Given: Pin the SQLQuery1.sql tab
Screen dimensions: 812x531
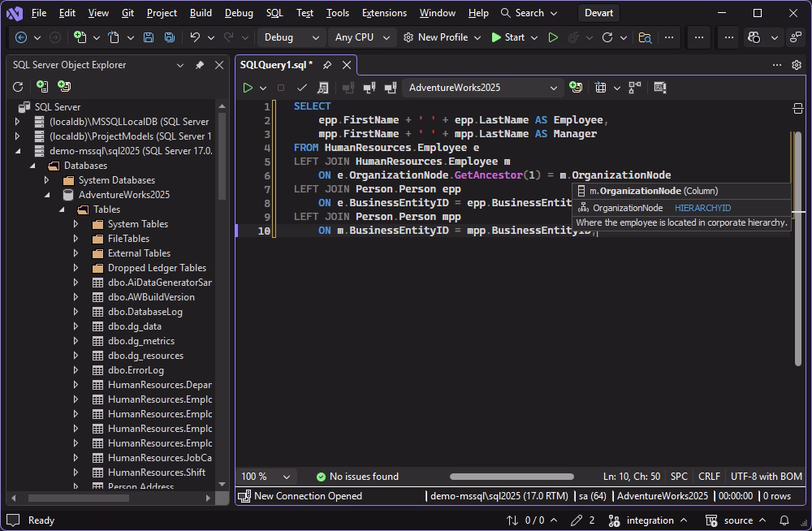Looking at the screenshot, I should coord(326,65).
